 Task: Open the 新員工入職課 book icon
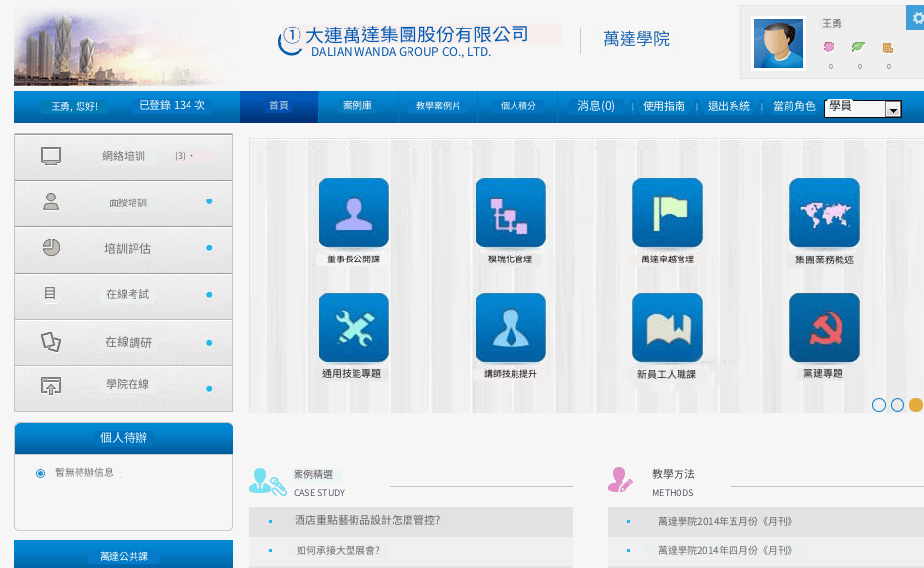tap(667, 327)
